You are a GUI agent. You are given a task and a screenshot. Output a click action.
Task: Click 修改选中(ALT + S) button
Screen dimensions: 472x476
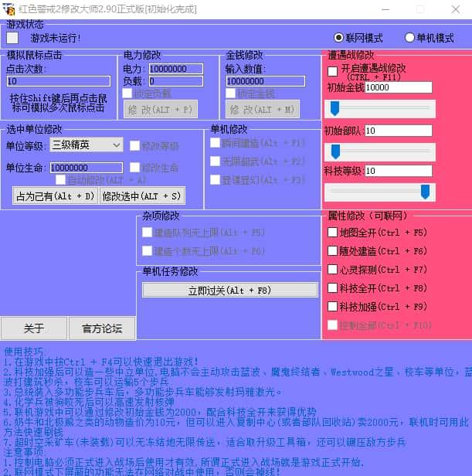pyautogui.click(x=141, y=196)
